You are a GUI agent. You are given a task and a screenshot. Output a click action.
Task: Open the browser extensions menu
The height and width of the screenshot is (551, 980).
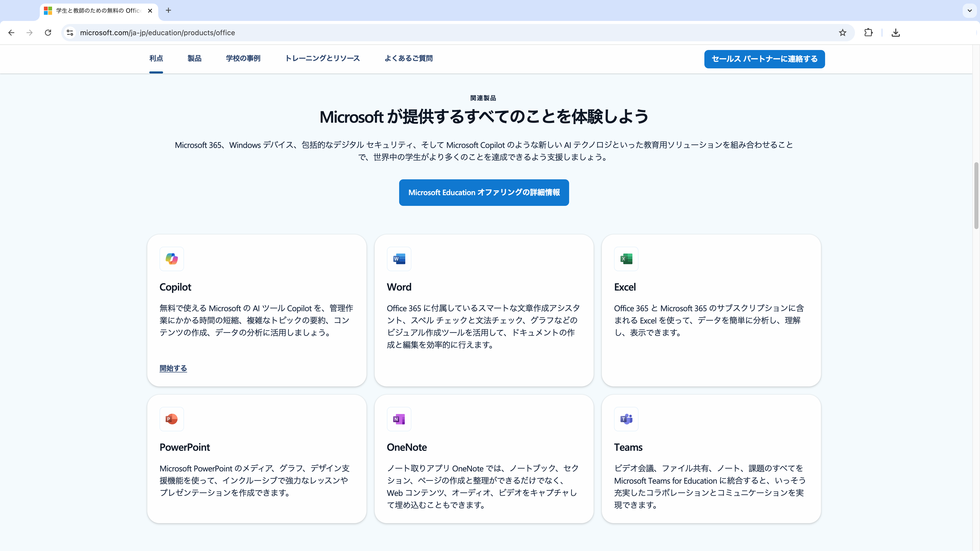[x=868, y=33]
